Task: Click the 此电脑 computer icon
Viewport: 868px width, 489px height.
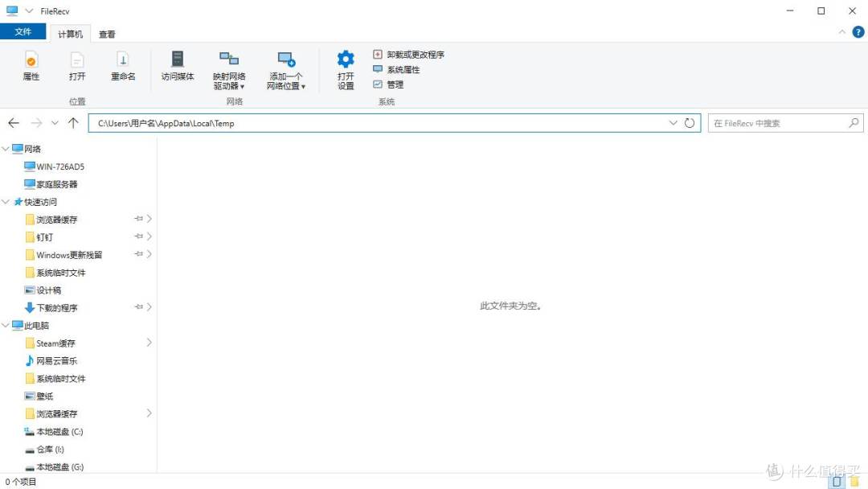Action: [18, 325]
